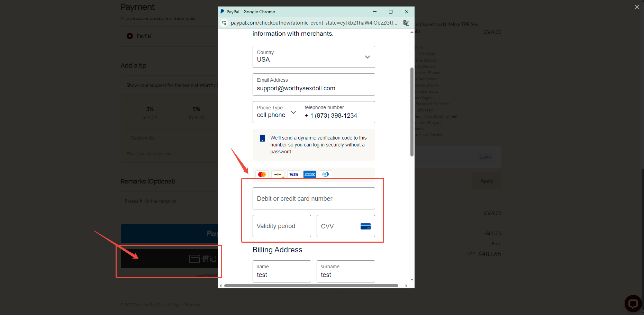
Task: Click the Discover card logo
Action: coord(278,174)
